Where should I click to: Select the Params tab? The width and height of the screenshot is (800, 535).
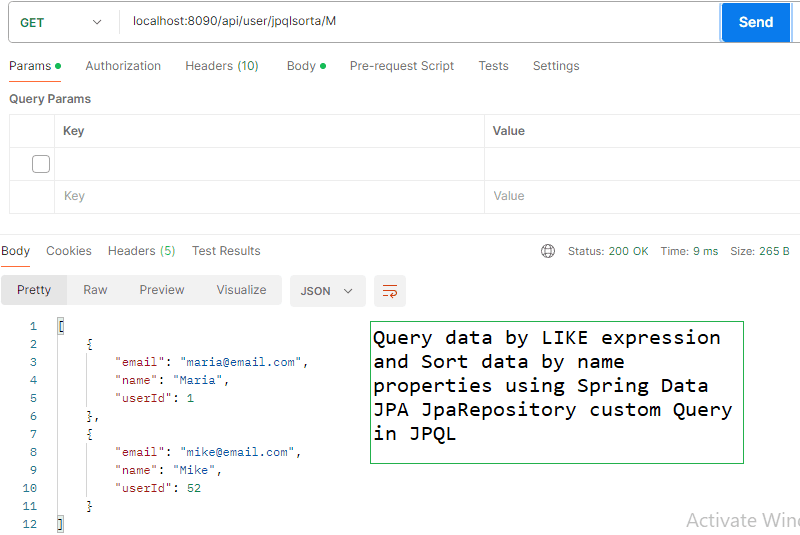[x=30, y=66]
